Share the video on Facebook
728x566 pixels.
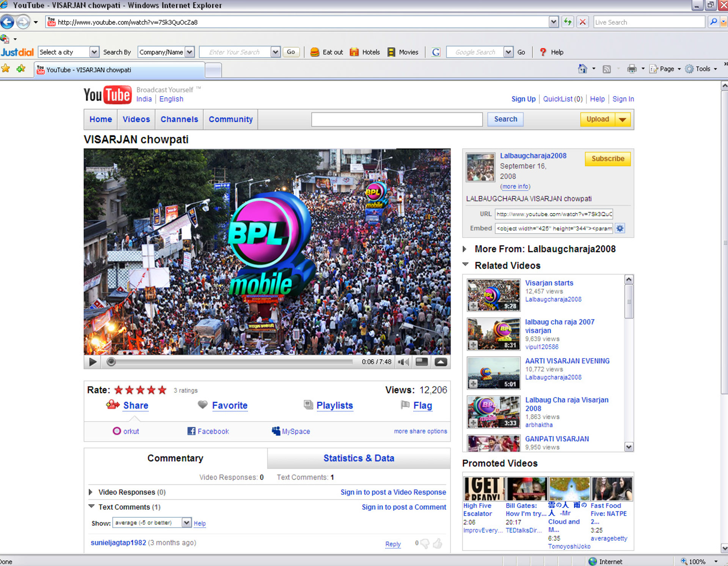click(208, 431)
